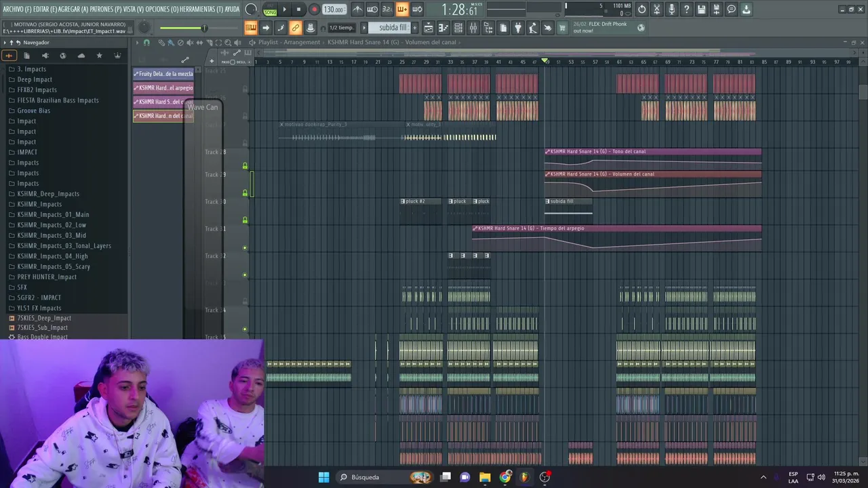This screenshot has width=868, height=488.
Task: Open the playlist options arrow menu
Action: (137, 42)
